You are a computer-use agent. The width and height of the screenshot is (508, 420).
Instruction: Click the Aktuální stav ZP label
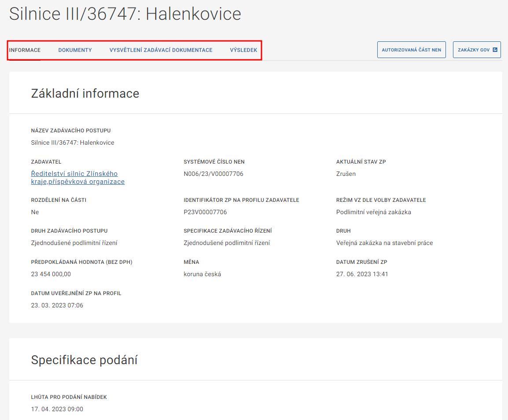(x=361, y=162)
